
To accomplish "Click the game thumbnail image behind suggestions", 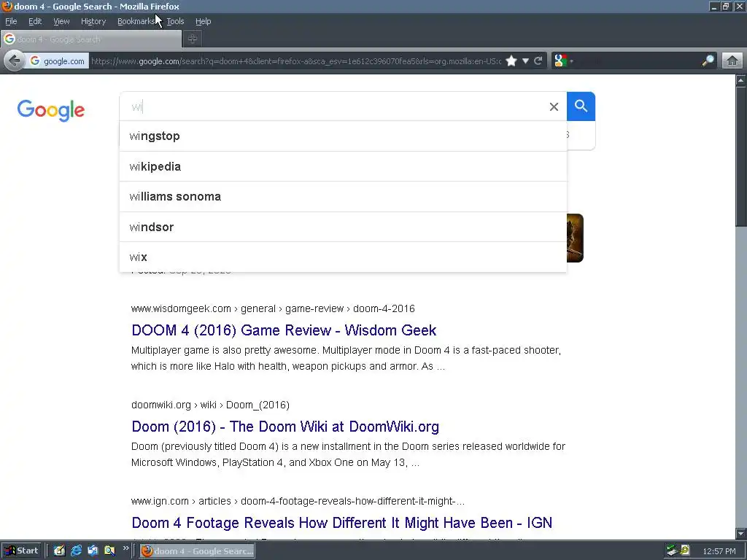I will pyautogui.click(x=575, y=238).
